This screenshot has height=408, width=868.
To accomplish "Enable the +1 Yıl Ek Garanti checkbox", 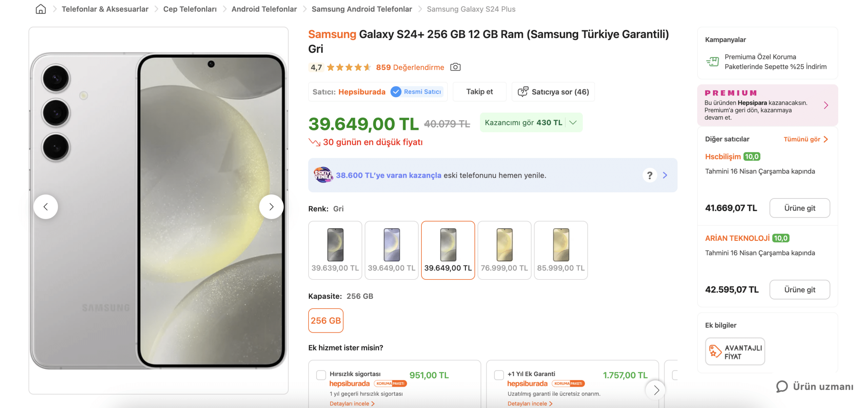I will [499, 375].
